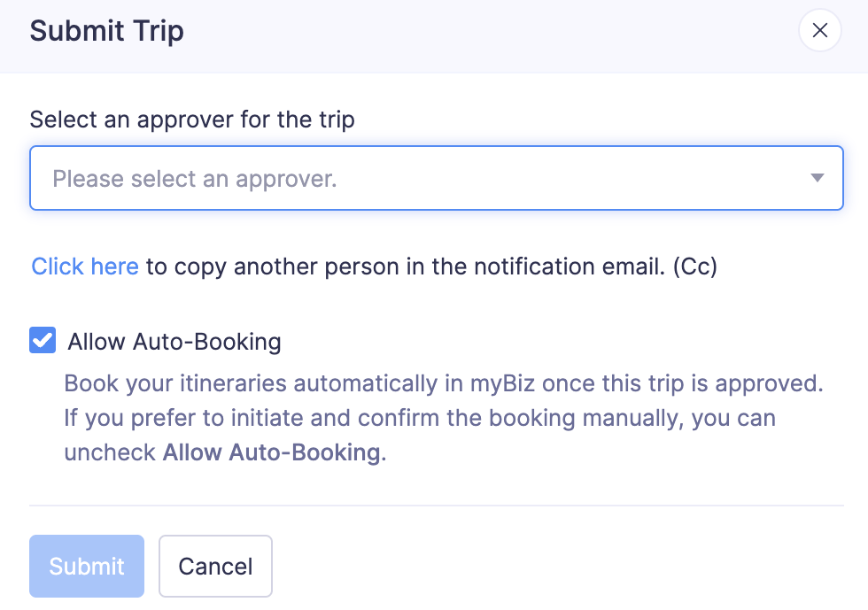The image size is (868, 610).
Task: Click the dropdown caret arrow
Action: tap(817, 178)
